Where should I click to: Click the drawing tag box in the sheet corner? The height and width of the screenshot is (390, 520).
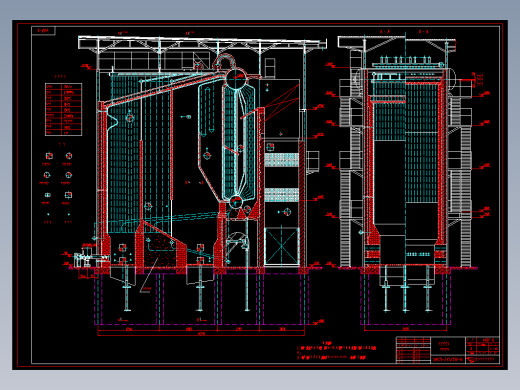tap(43, 30)
